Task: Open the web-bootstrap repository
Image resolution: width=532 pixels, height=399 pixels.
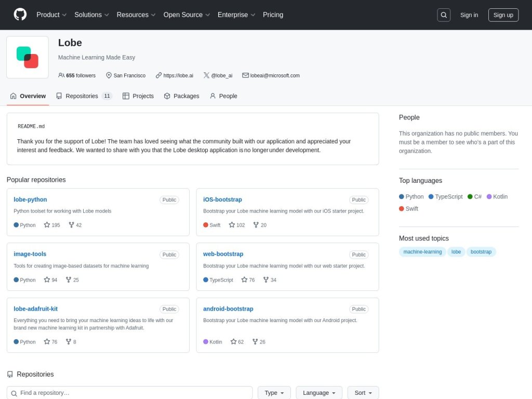Action: tap(223, 254)
